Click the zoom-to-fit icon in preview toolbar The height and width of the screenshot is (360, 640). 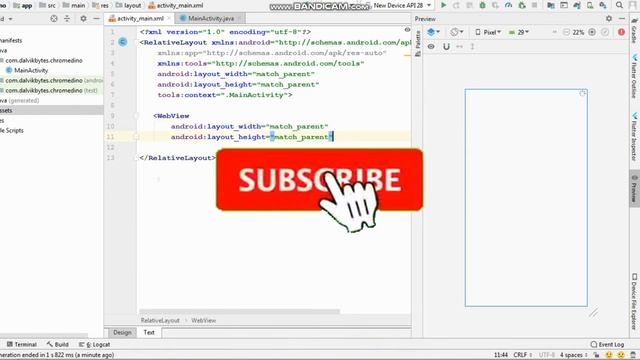(605, 32)
